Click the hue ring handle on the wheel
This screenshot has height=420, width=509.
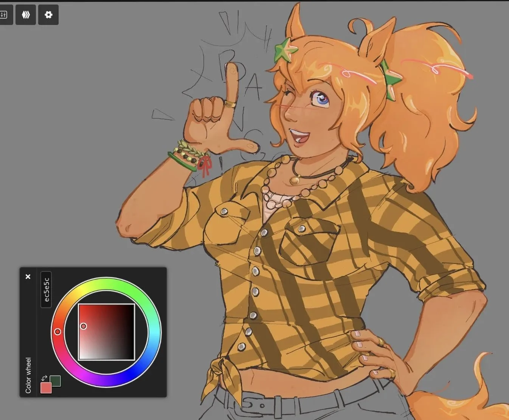57,332
